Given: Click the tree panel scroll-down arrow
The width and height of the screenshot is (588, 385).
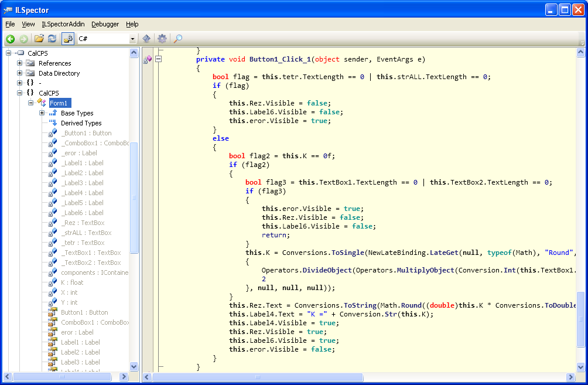Looking at the screenshot, I should coord(134,366).
